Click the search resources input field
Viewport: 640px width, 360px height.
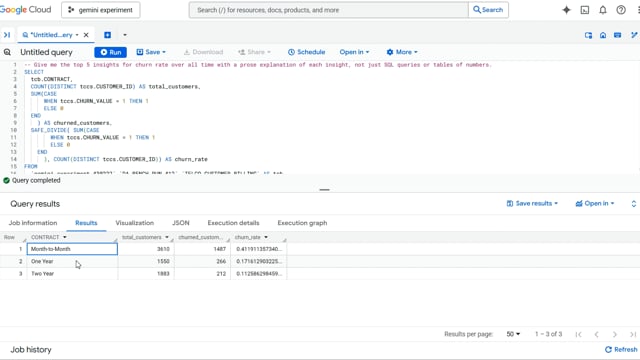click(329, 10)
